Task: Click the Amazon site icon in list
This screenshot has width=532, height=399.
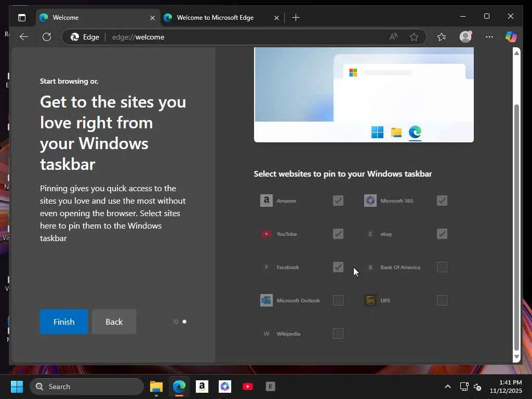Action: coord(267,201)
